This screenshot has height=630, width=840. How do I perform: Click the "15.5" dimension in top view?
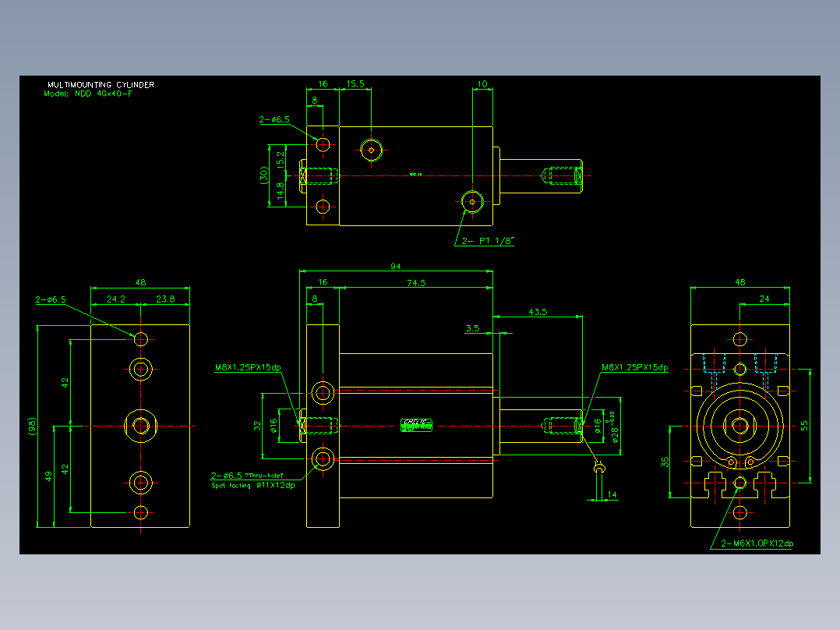click(355, 83)
